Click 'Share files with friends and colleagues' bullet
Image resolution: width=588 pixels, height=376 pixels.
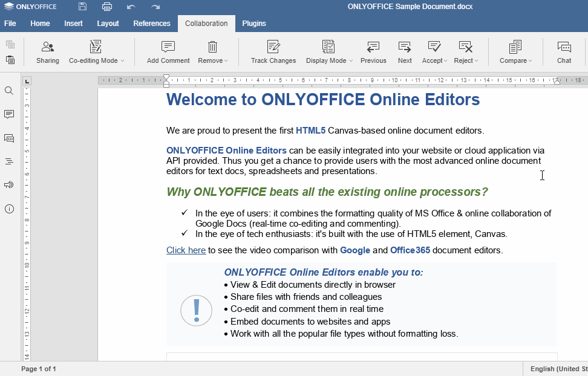click(306, 297)
